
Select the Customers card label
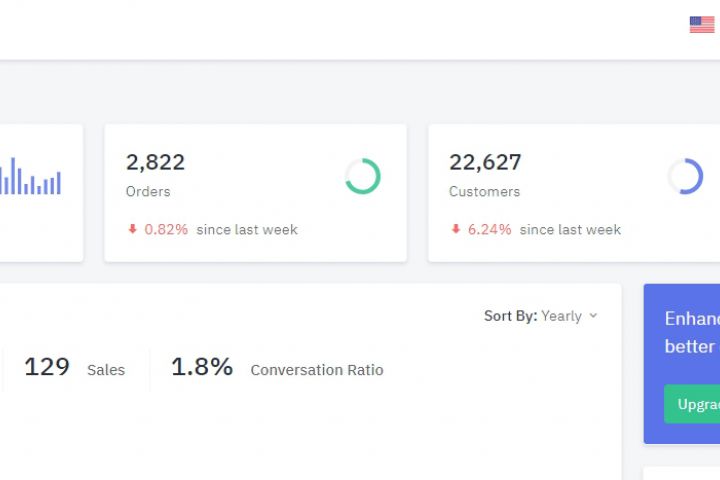(484, 191)
